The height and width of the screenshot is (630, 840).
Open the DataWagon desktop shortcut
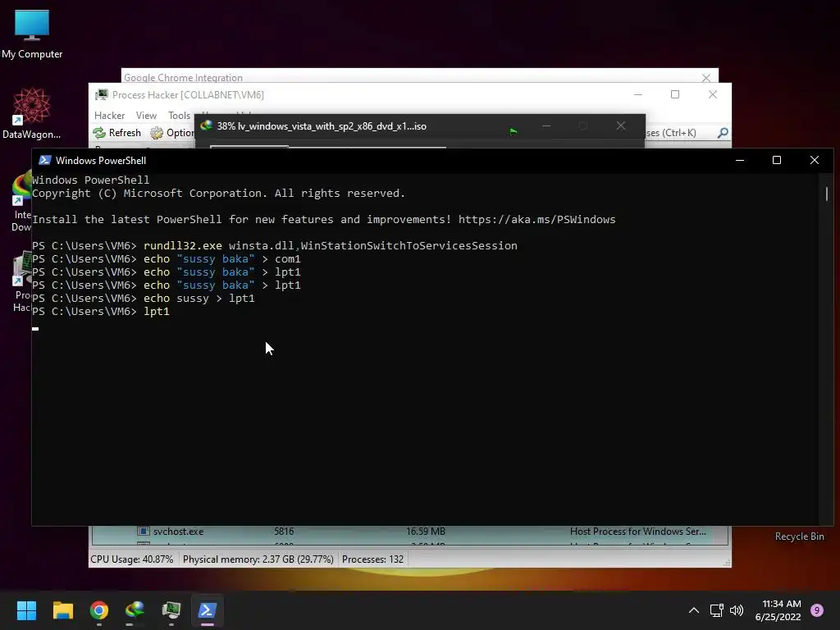pyautogui.click(x=31, y=113)
